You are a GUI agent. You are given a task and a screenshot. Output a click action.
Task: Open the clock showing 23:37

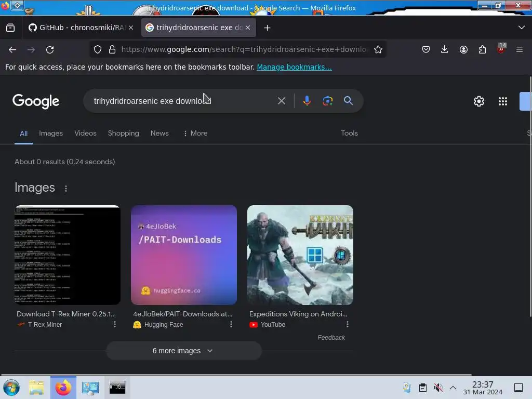tap(483, 388)
